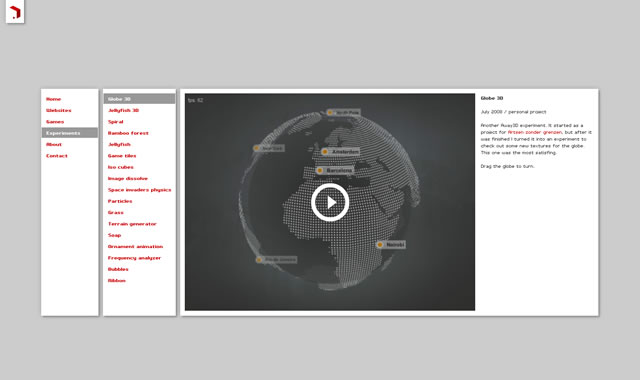The height and width of the screenshot is (380, 640).
Task: Open the Soap experiment
Action: click(114, 236)
